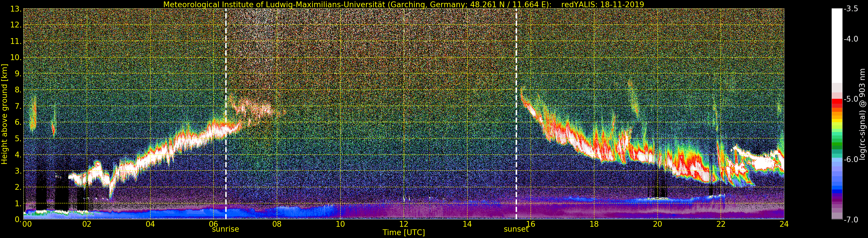This screenshot has width=868, height=238.
Task: Click the height axis tick label '13.'
Action: (16, 9)
